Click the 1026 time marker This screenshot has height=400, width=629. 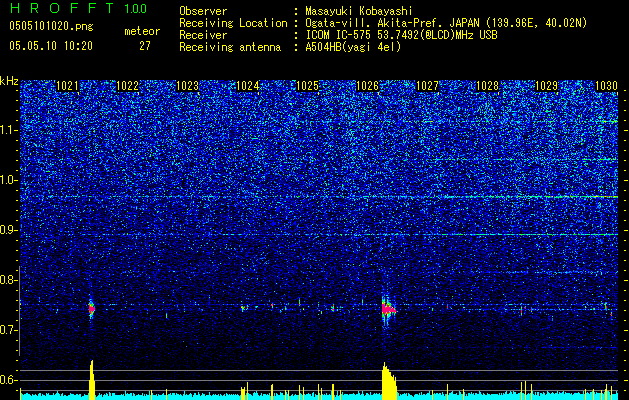pos(367,86)
